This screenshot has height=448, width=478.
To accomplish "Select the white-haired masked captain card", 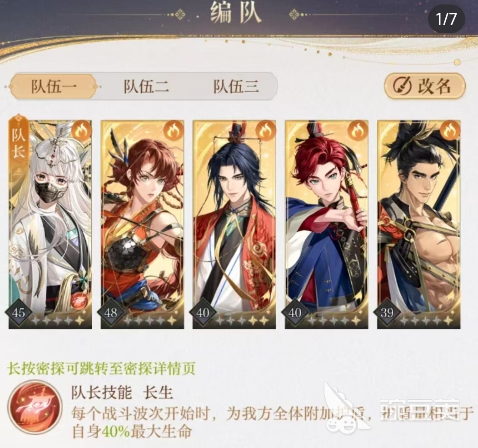I will click(50, 224).
